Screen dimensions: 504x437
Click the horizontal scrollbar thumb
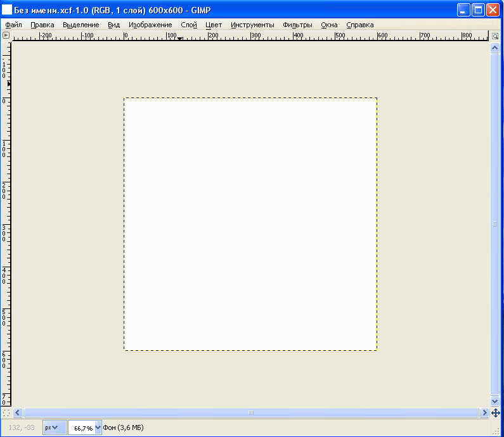pos(251,412)
